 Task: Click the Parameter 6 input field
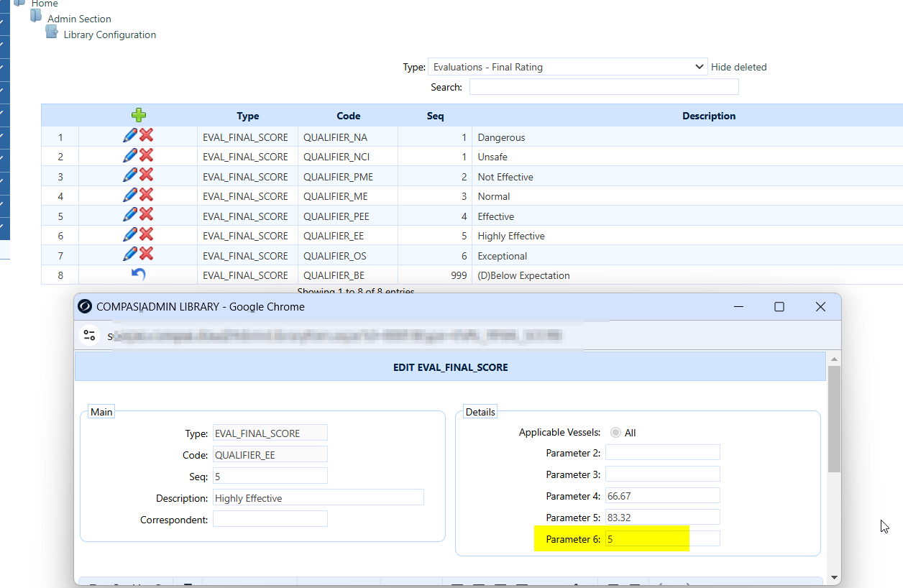coord(661,539)
